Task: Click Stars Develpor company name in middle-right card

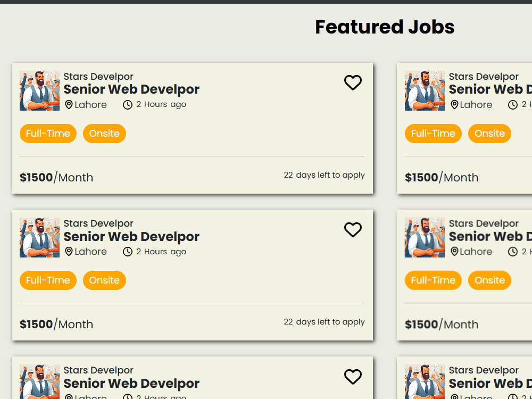Action: point(484,223)
